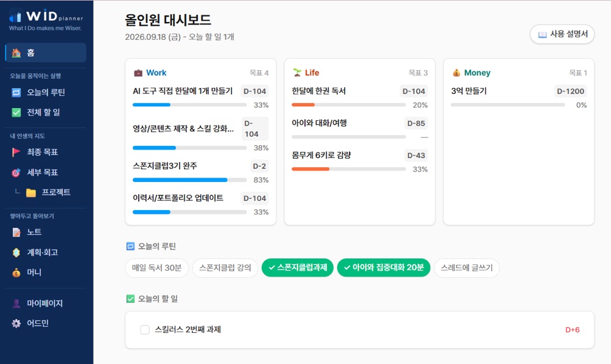
Task: Click the WiD planner logo icon
Action: tap(15, 16)
